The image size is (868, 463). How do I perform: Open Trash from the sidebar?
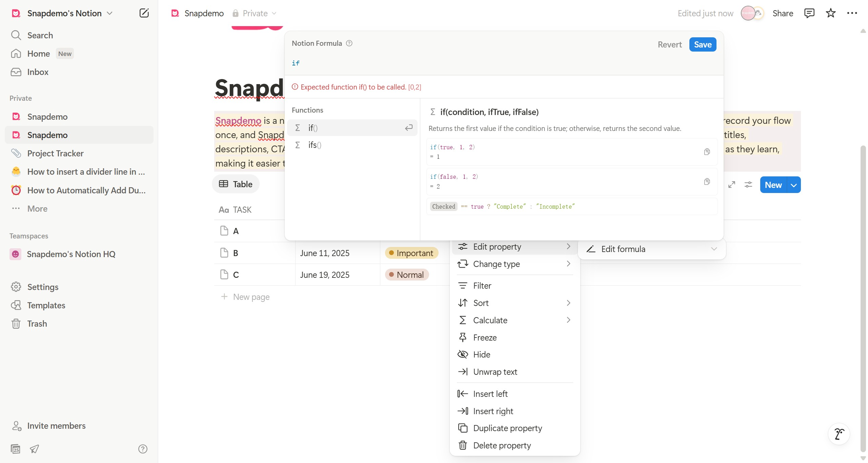(79, 324)
